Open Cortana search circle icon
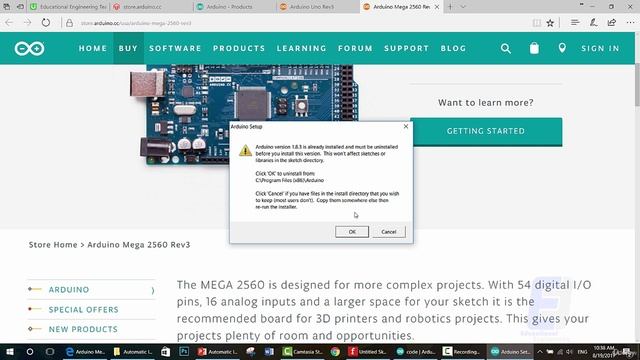This screenshot has height=360, width=640. [x=29, y=351]
